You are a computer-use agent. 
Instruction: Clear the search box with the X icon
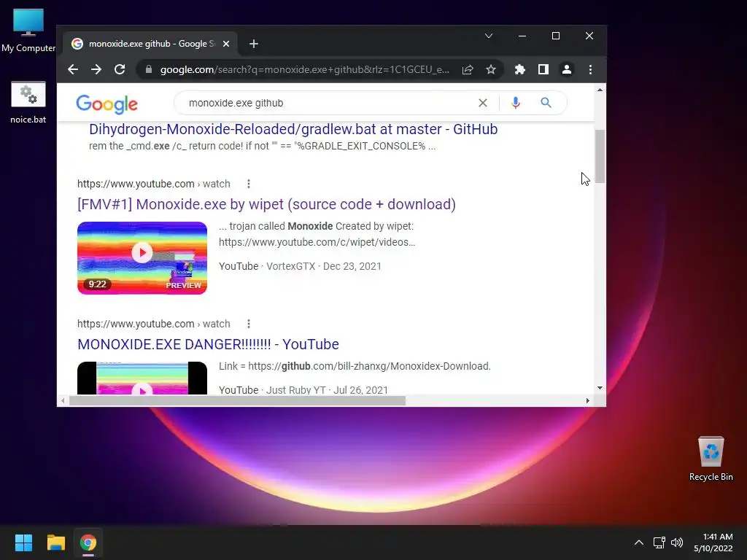coord(483,103)
